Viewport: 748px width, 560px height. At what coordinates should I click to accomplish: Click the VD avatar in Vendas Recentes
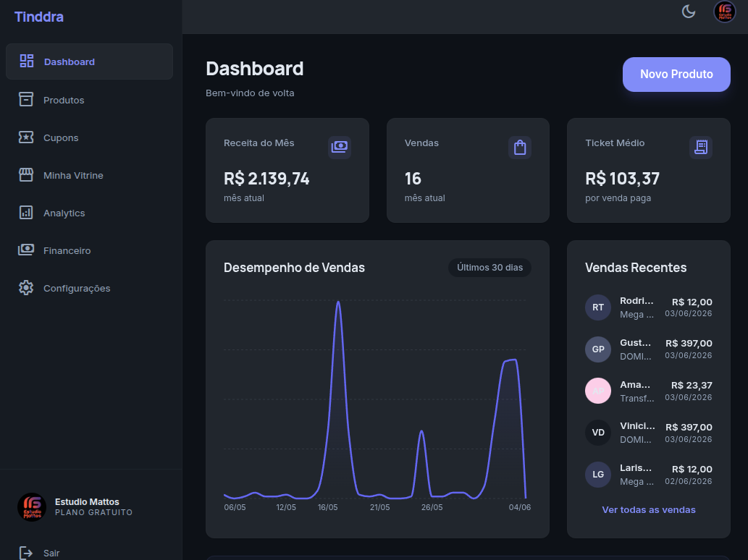(598, 433)
